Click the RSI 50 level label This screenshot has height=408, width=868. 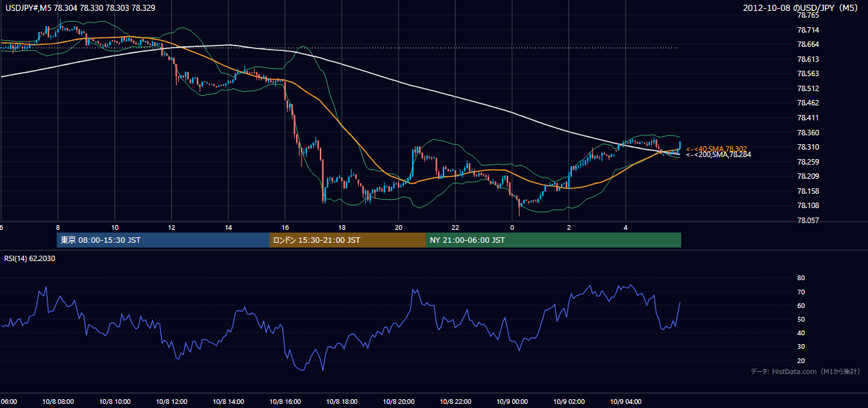[x=801, y=320]
